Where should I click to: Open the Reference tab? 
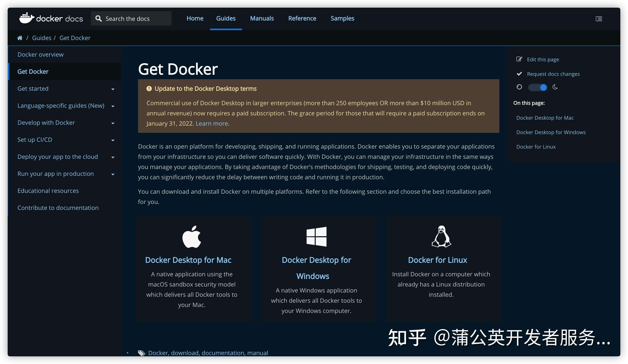[x=302, y=19]
